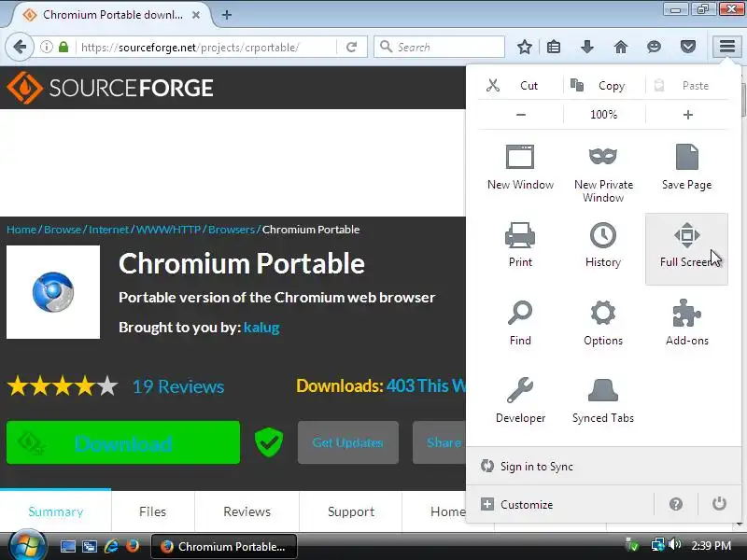The width and height of the screenshot is (747, 560).
Task: Close the hamburger menu button
Action: 727,46
